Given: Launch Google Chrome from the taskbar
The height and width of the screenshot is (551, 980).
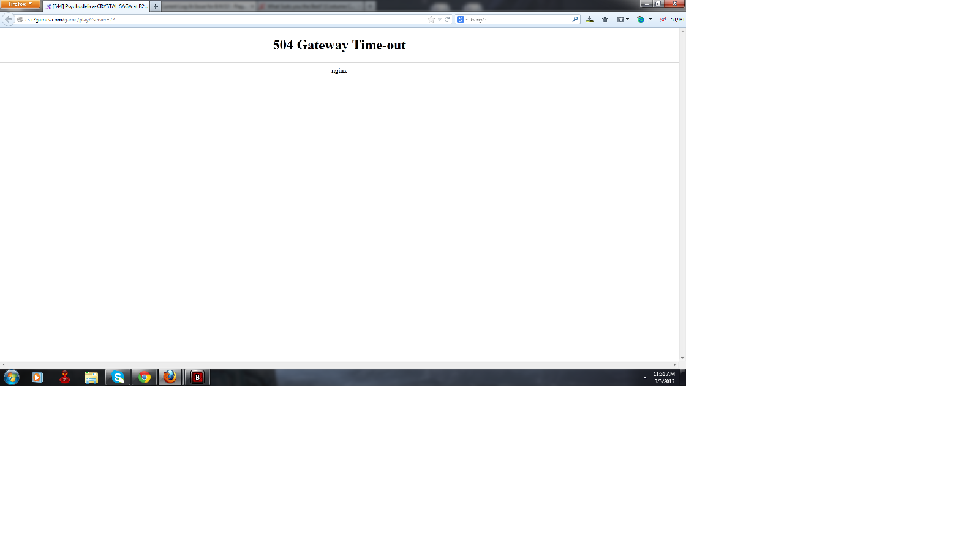Looking at the screenshot, I should click(x=145, y=377).
